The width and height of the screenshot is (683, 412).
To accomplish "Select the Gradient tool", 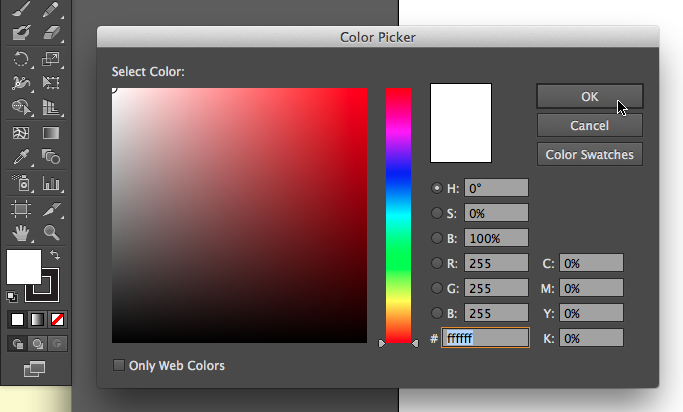I will click(51, 133).
